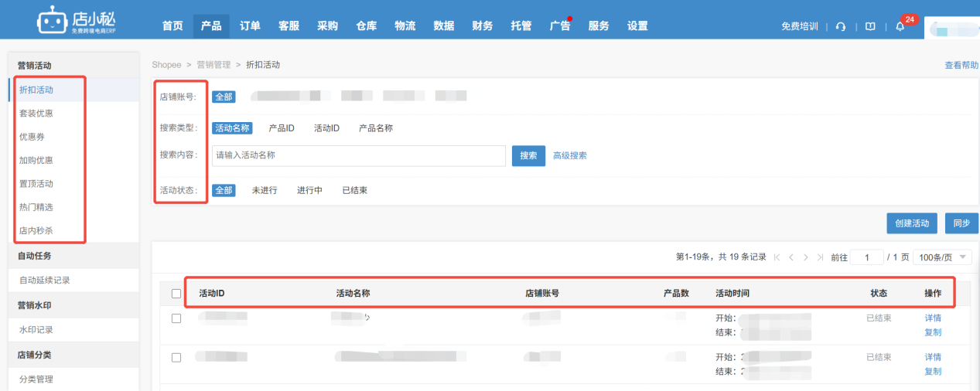Click 复制 for the second activity row

point(933,371)
